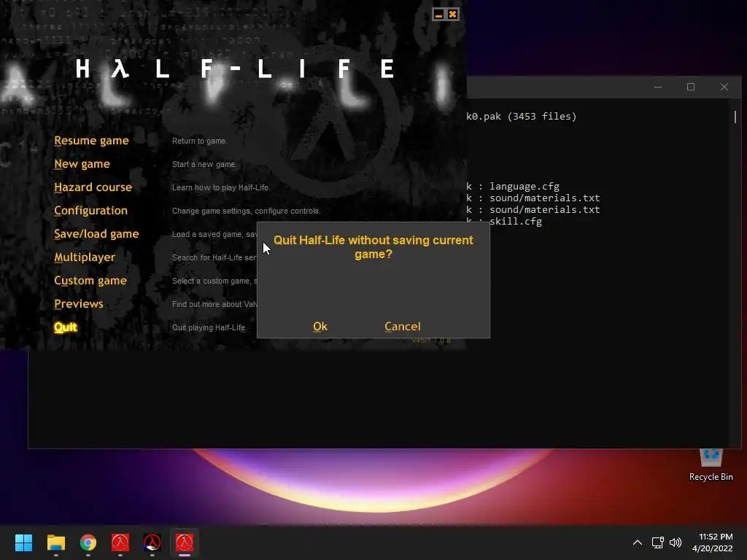Close the Half-Life game window

pos(452,15)
